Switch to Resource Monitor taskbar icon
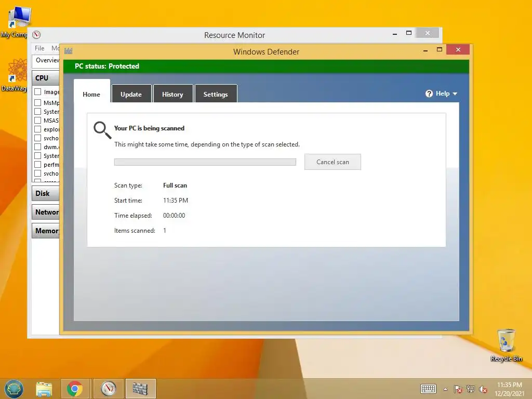This screenshot has height=399, width=532. pyautogui.click(x=109, y=389)
